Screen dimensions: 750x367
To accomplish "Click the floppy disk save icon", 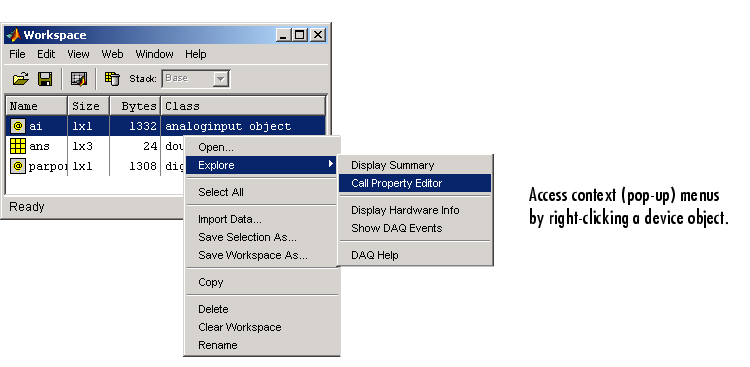I will (45, 78).
